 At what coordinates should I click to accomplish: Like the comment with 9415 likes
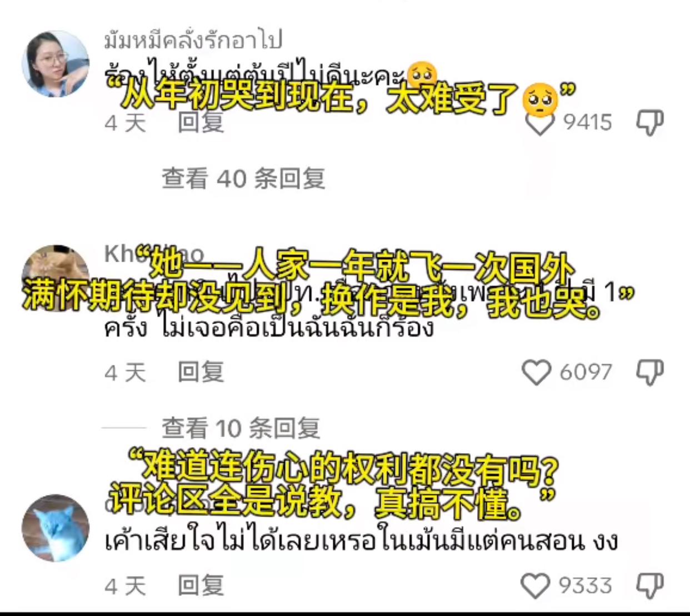(x=539, y=123)
